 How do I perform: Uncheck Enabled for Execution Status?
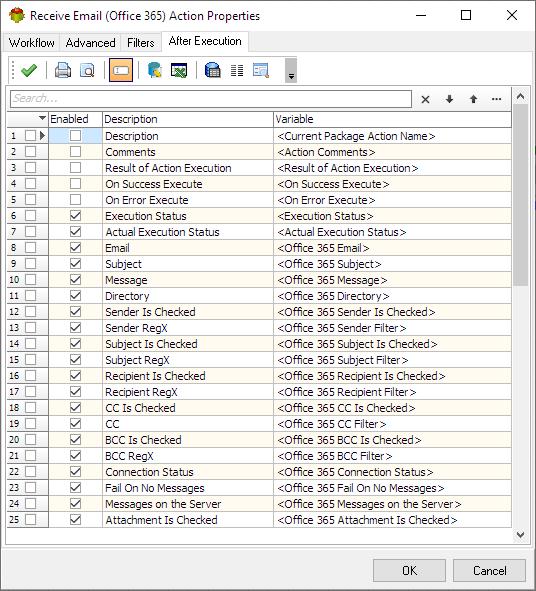(75, 216)
